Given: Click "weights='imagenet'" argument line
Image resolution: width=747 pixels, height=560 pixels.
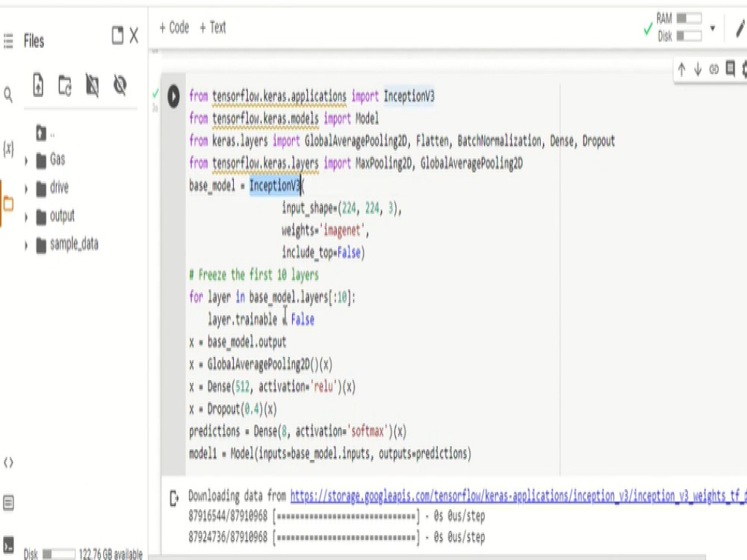Looking at the screenshot, I should pyautogui.click(x=325, y=231).
